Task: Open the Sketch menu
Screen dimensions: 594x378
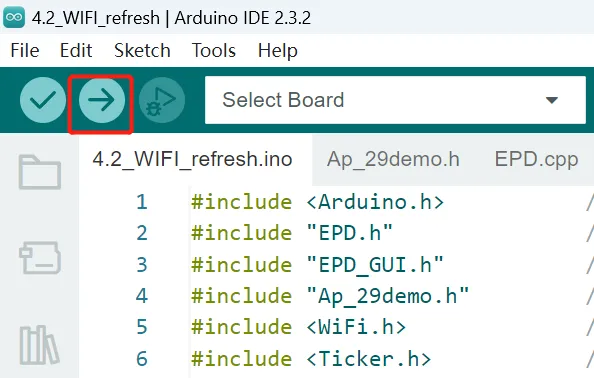Action: 142,50
